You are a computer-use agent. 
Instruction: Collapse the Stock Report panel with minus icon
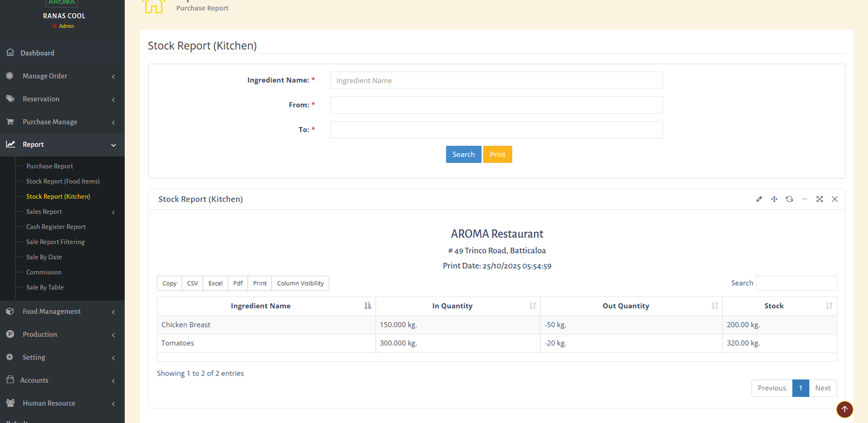pyautogui.click(x=805, y=199)
